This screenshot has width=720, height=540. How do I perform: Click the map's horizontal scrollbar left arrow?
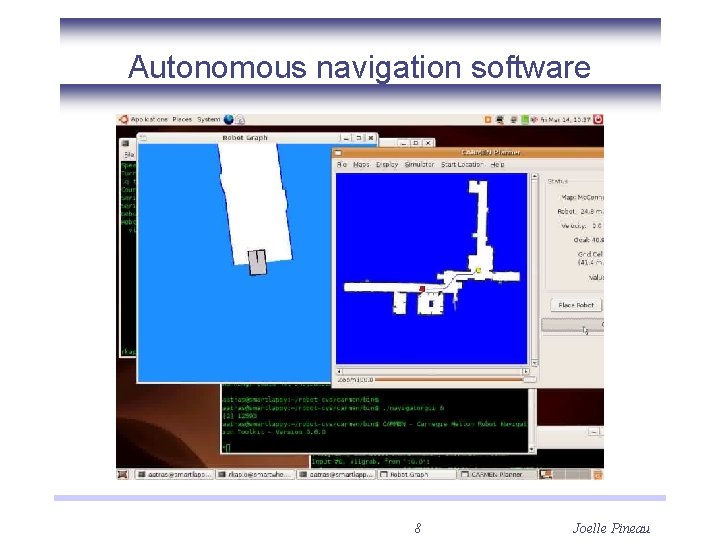click(x=339, y=371)
